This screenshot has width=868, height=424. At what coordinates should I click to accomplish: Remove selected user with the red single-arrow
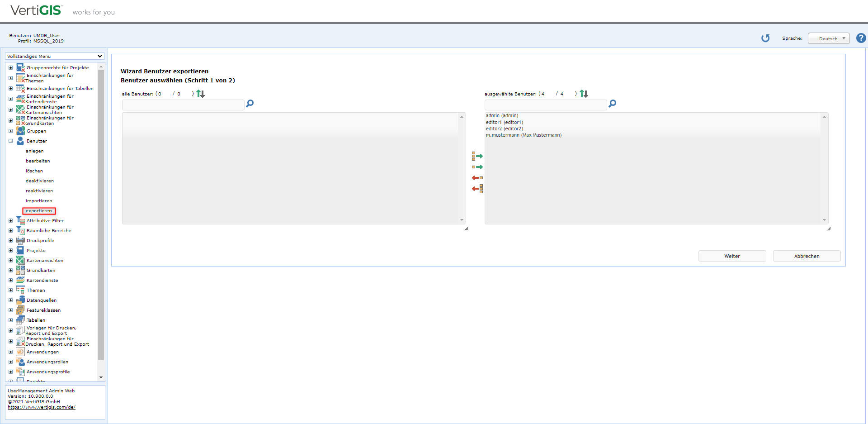click(477, 177)
